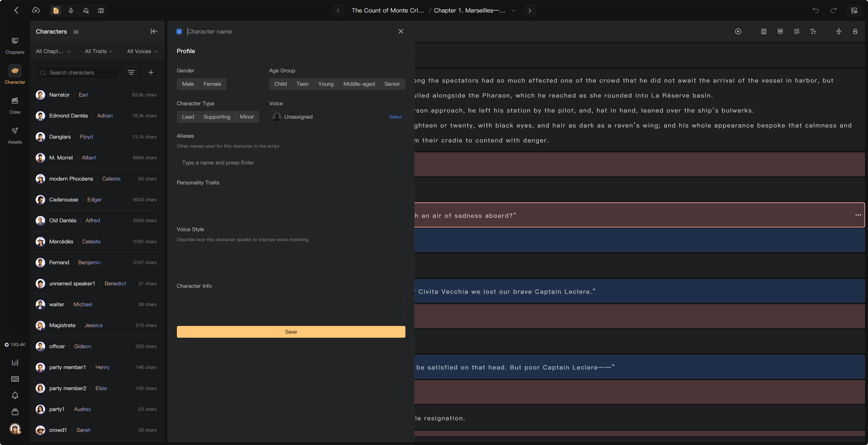
Task: Expand the All Traits filter dropdown
Action: pos(99,51)
